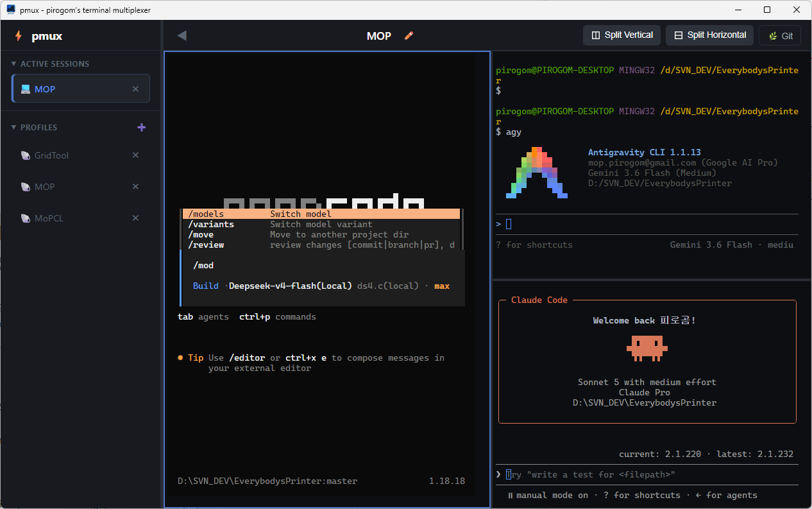Click the 'Claude Code' box title

point(539,300)
